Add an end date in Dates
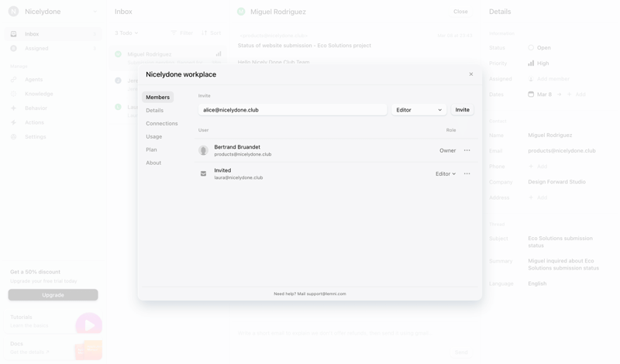The width and height of the screenshot is (620, 364). [576, 94]
